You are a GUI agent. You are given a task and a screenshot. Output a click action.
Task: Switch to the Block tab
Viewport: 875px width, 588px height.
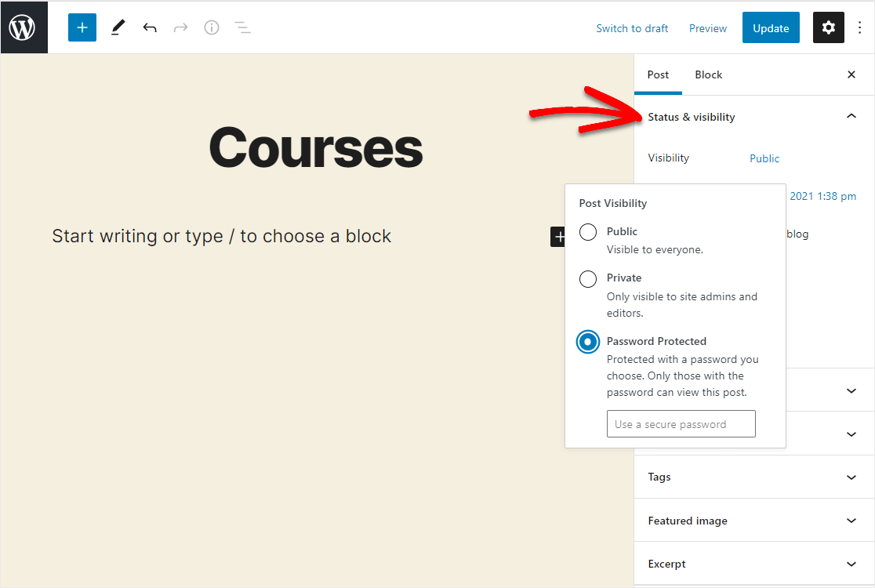click(708, 74)
